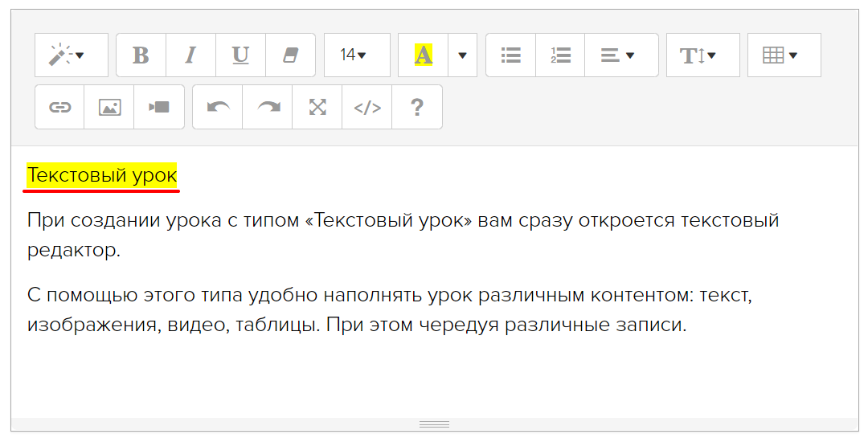Toggle underline formatting

[240, 55]
